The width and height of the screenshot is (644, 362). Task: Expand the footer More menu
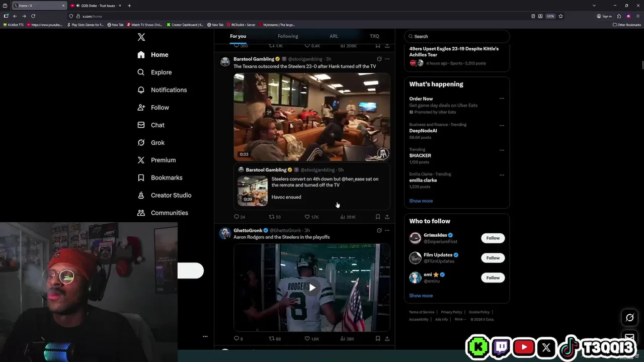pos(460,319)
